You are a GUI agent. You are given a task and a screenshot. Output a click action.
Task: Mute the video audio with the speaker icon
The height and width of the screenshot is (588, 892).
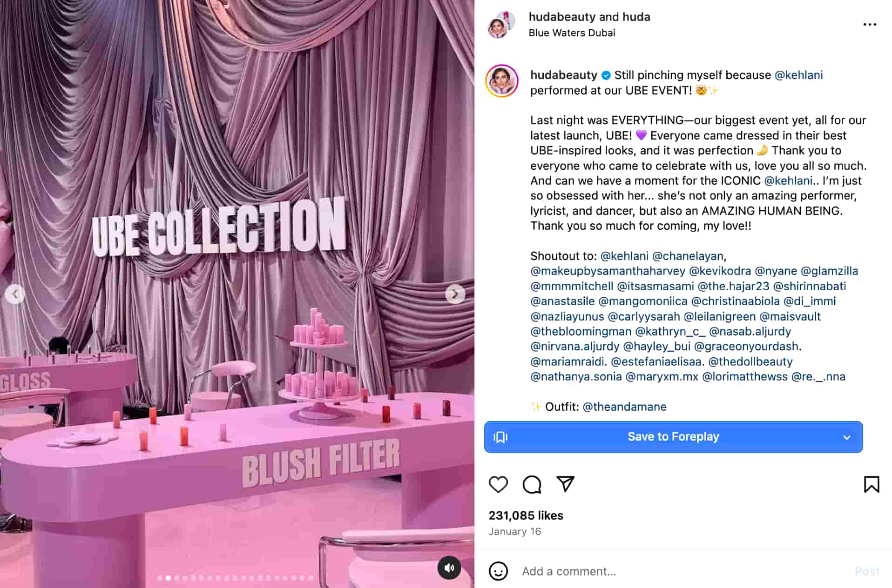448,567
